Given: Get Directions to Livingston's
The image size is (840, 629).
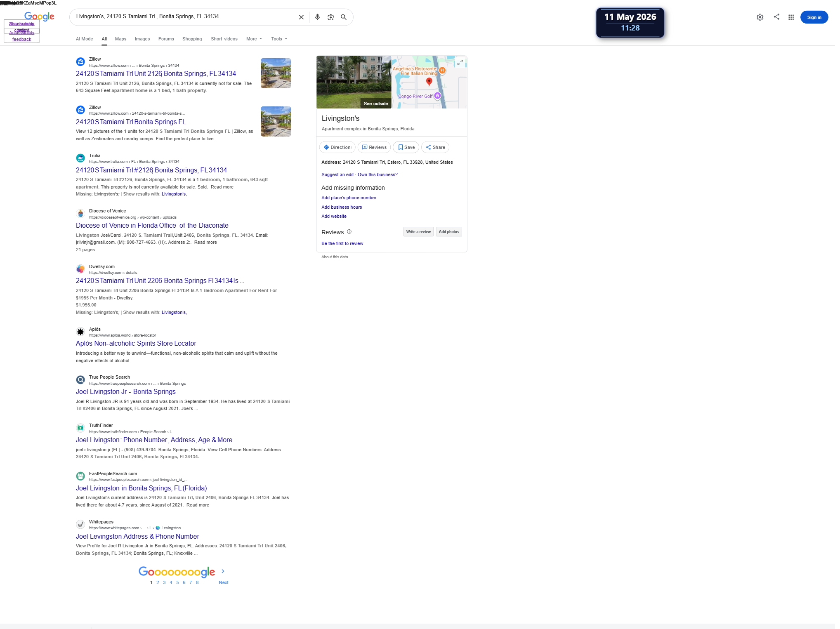Looking at the screenshot, I should (x=337, y=147).
